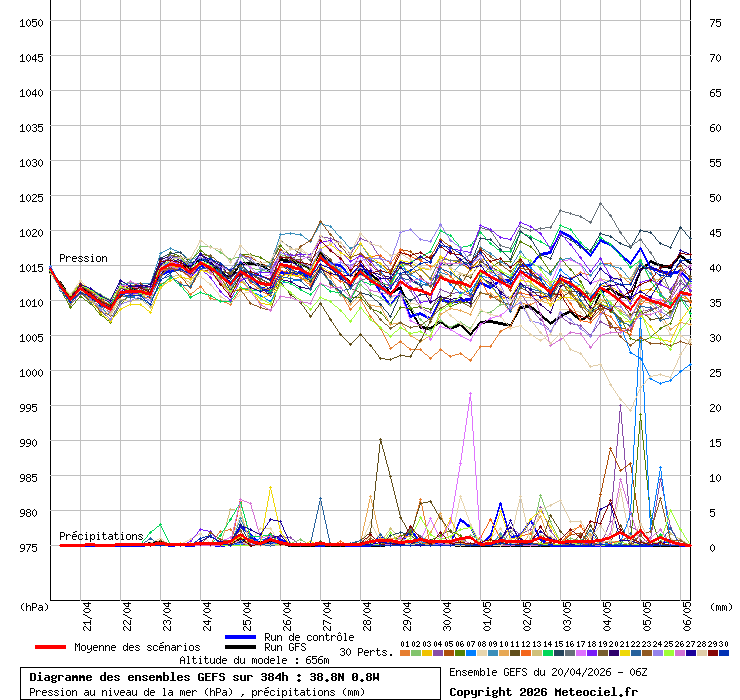
Task: Click the Altitude du modele 656m text
Action: pos(254,660)
